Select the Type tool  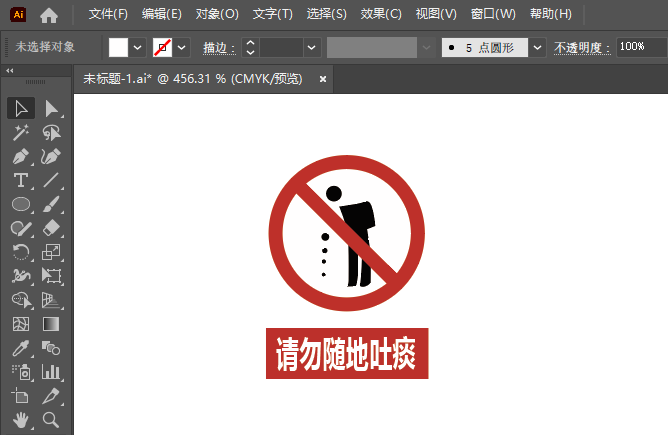coord(21,180)
